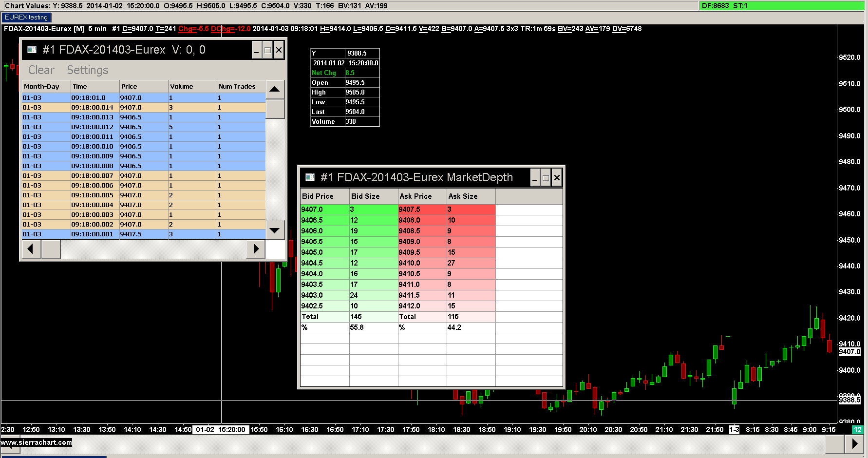Click the Num Trades column header

[241, 87]
